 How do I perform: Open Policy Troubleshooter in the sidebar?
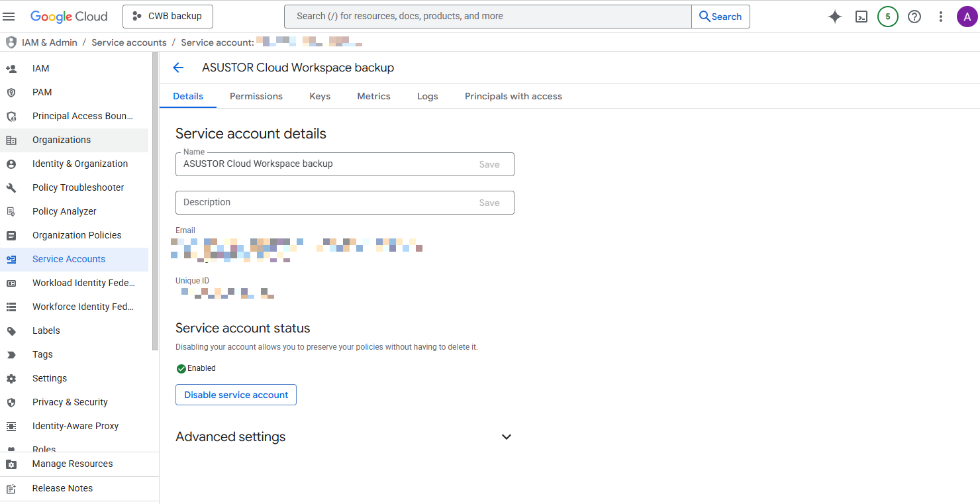74,187
